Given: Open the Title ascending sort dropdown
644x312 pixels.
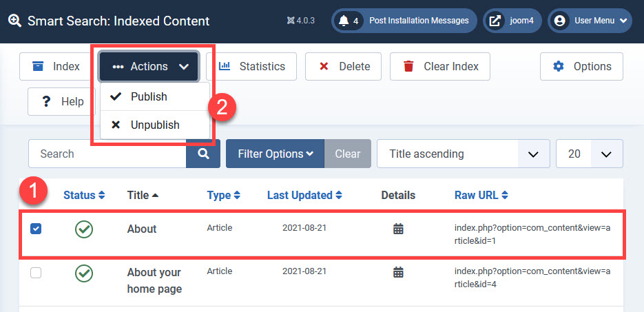Looking at the screenshot, I should point(463,154).
